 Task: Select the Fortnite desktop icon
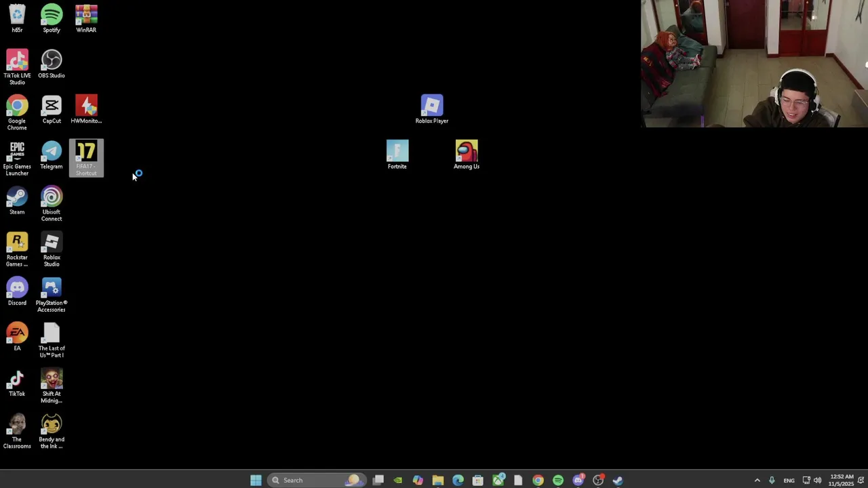pos(397,155)
